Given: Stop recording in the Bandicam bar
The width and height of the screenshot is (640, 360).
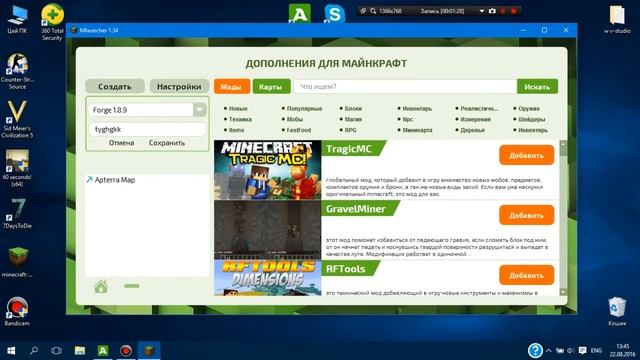Looking at the screenshot, I should (x=514, y=11).
